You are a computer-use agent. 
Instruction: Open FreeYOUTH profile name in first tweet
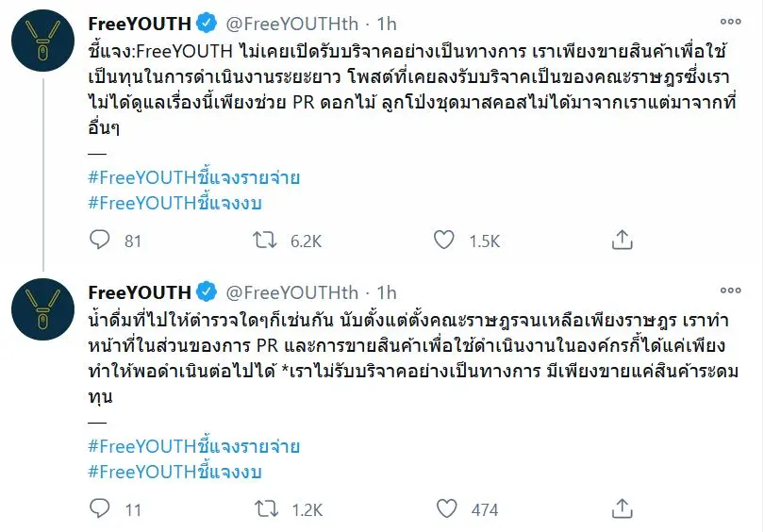pos(139,23)
